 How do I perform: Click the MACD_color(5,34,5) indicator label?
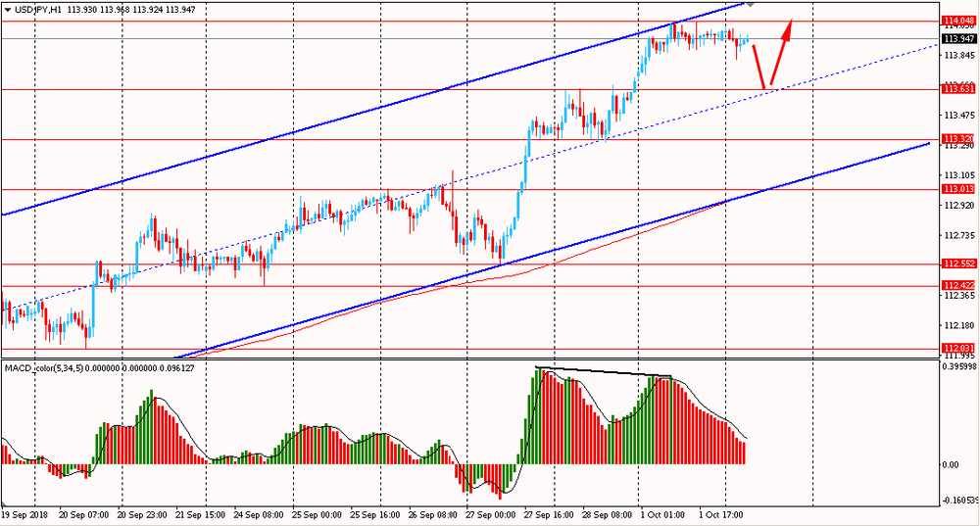click(43, 368)
